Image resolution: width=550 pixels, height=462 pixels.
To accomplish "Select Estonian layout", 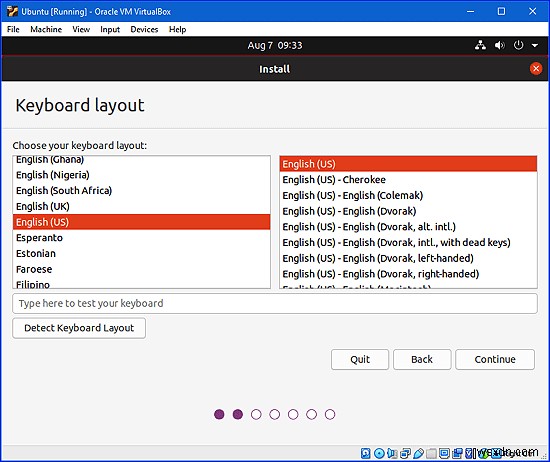I will pyautogui.click(x=141, y=254).
